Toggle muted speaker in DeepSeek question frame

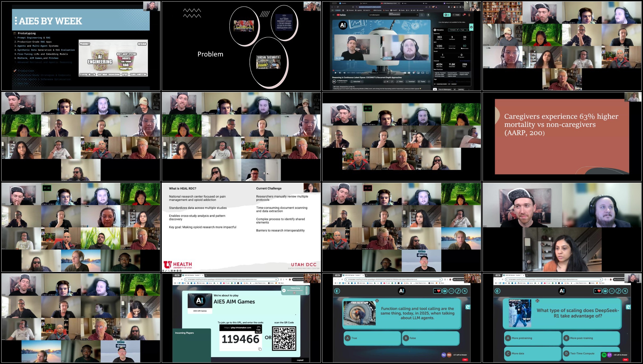point(625,291)
